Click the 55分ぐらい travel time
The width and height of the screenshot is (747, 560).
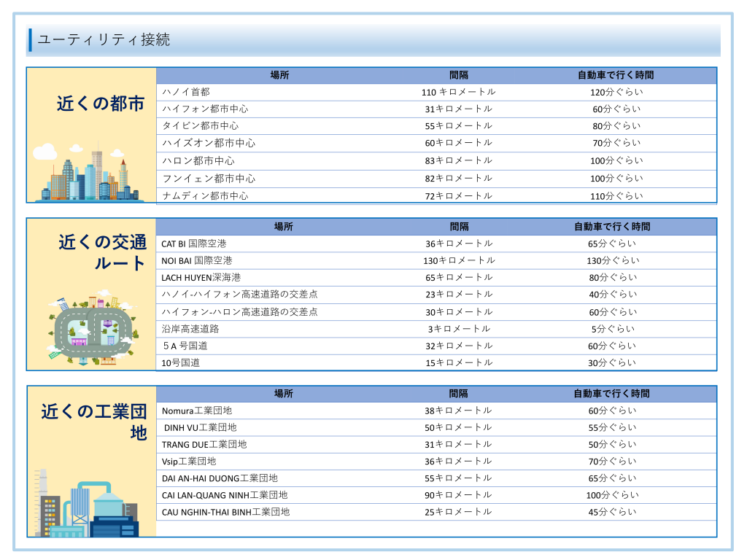[612, 427]
